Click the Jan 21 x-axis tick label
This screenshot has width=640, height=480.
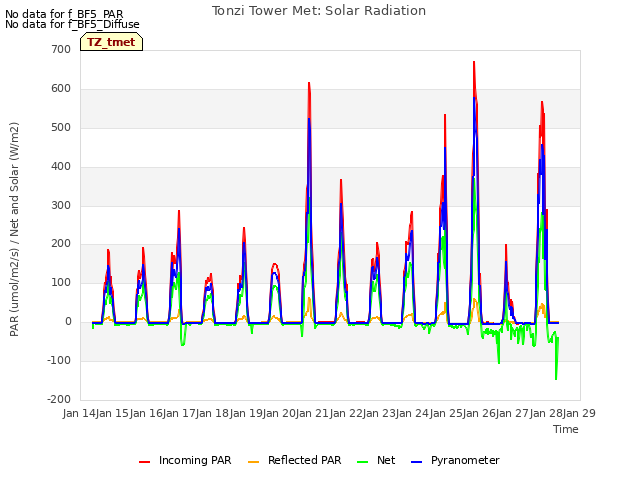pyautogui.click(x=313, y=413)
